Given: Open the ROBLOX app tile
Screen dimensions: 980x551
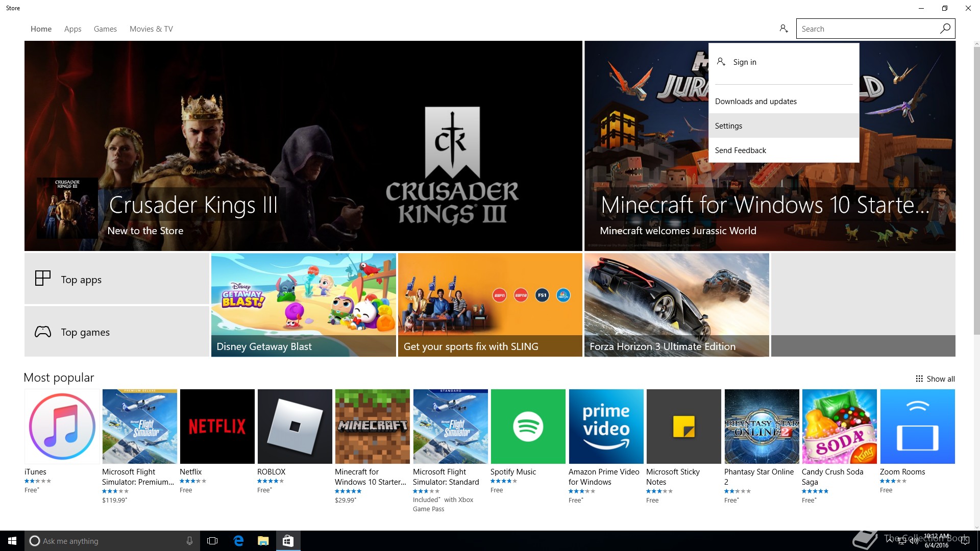Looking at the screenshot, I should pyautogui.click(x=295, y=427).
